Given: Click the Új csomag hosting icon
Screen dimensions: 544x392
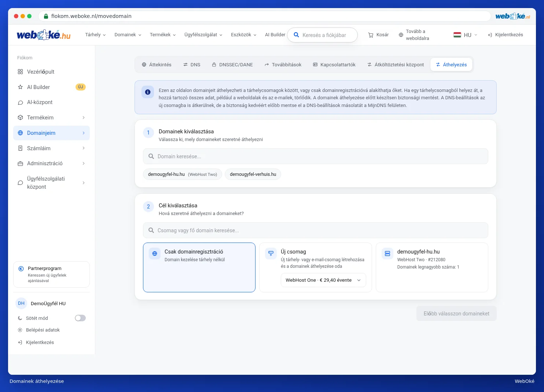Looking at the screenshot, I should [271, 254].
